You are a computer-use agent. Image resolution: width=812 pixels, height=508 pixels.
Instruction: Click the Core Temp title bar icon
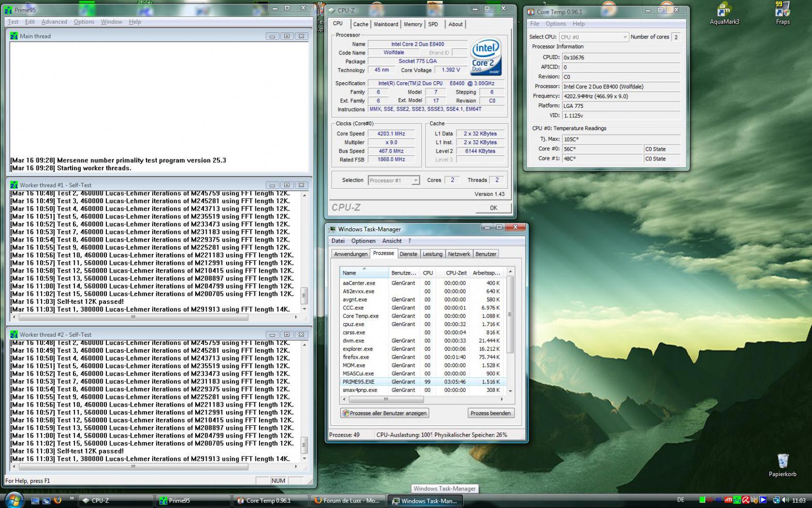click(531, 12)
